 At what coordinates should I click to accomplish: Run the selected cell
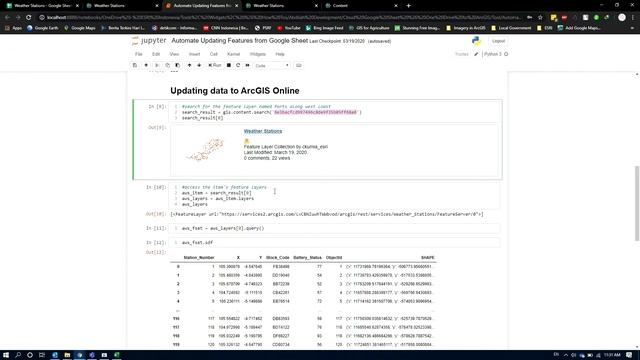[x=215, y=65]
